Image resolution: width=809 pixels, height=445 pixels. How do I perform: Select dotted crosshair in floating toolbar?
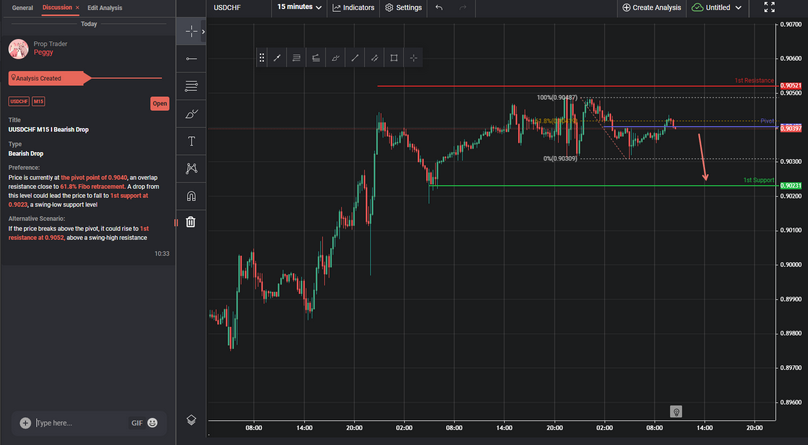click(x=413, y=58)
